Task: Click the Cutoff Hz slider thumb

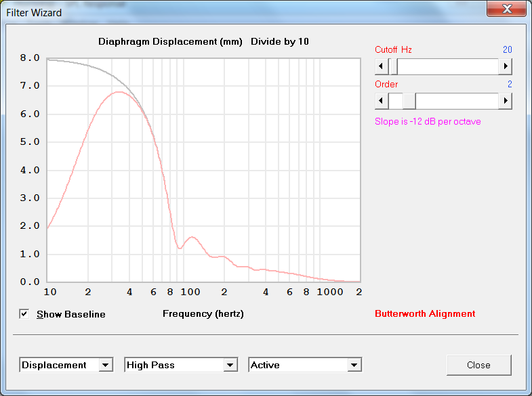Action: tap(394, 66)
